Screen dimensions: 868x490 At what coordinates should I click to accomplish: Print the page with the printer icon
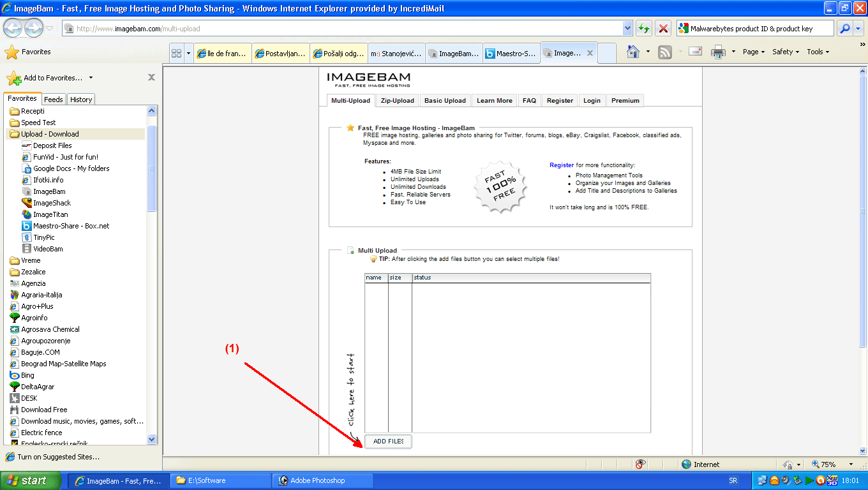(718, 52)
